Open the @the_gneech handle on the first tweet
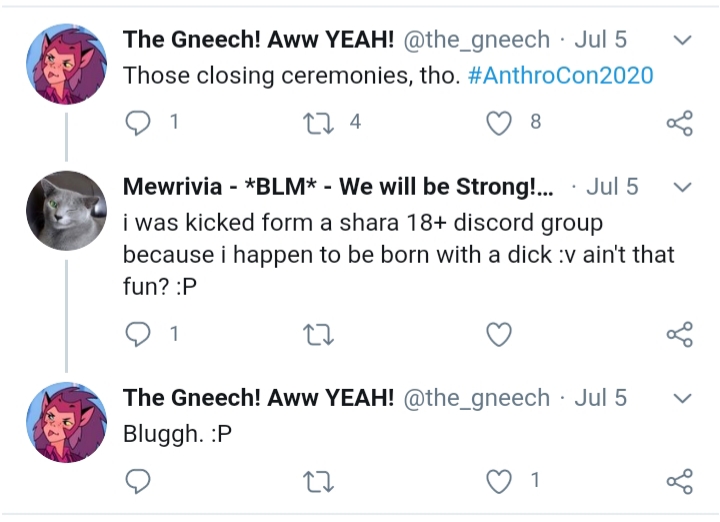 [477, 40]
